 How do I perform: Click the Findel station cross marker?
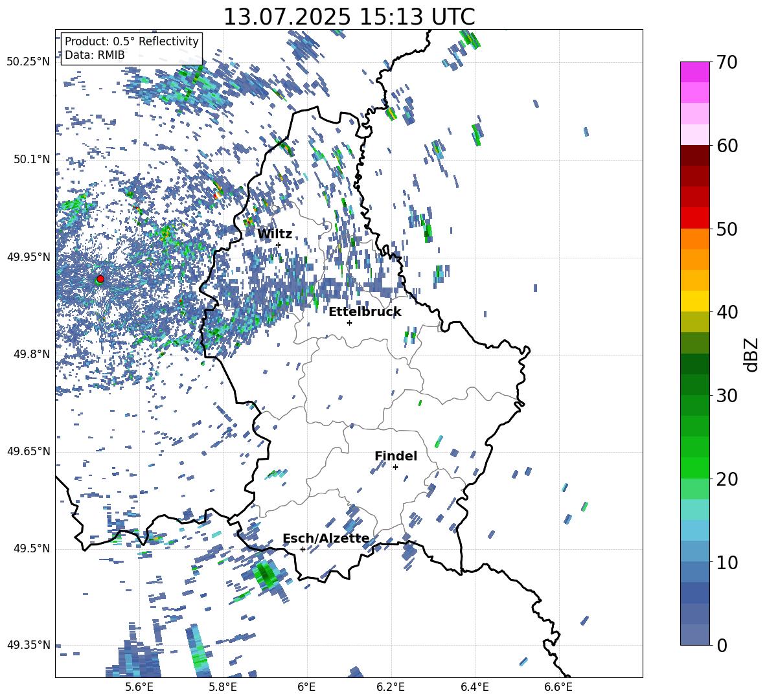click(x=395, y=467)
